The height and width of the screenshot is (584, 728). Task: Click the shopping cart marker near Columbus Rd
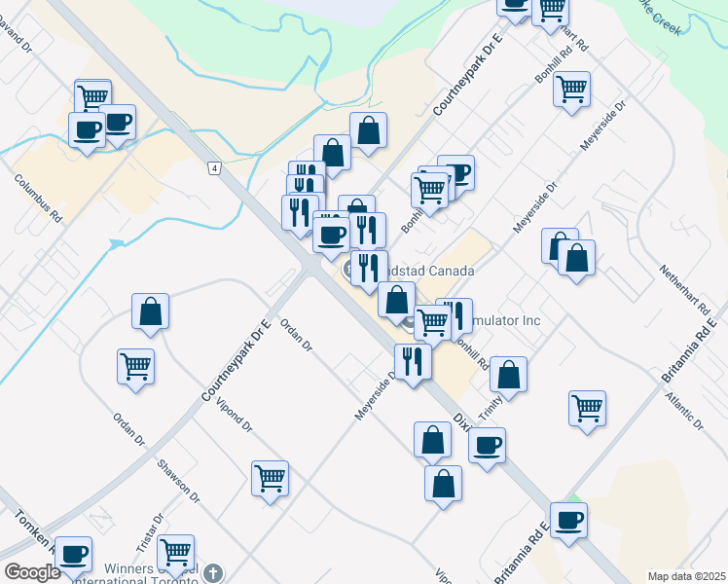92,97
